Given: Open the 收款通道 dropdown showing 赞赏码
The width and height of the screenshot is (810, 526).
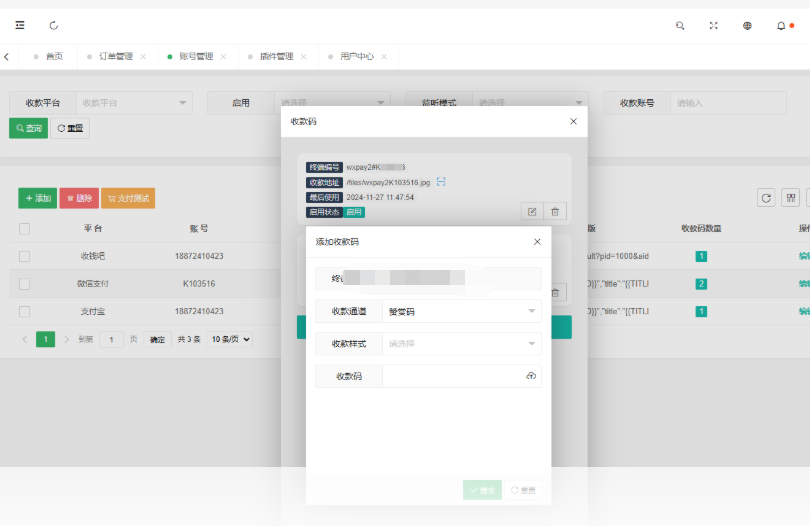Looking at the screenshot, I should (x=462, y=311).
